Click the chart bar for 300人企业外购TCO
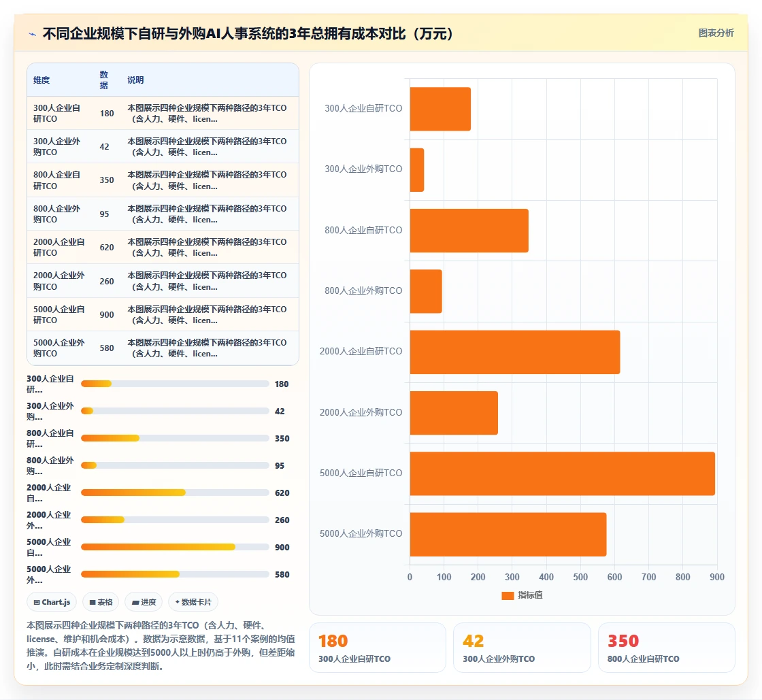The width and height of the screenshot is (762, 700). [417, 169]
